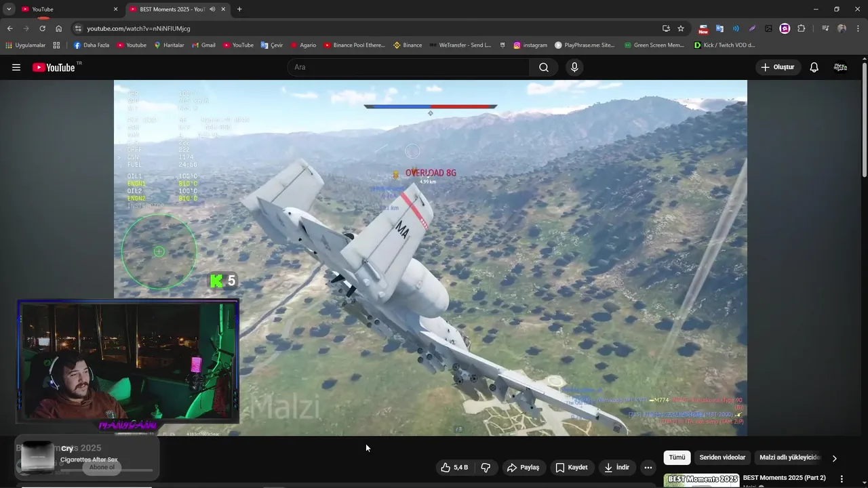Open the Haritalar maps bookmark
Image resolution: width=868 pixels, height=488 pixels.
click(169, 45)
